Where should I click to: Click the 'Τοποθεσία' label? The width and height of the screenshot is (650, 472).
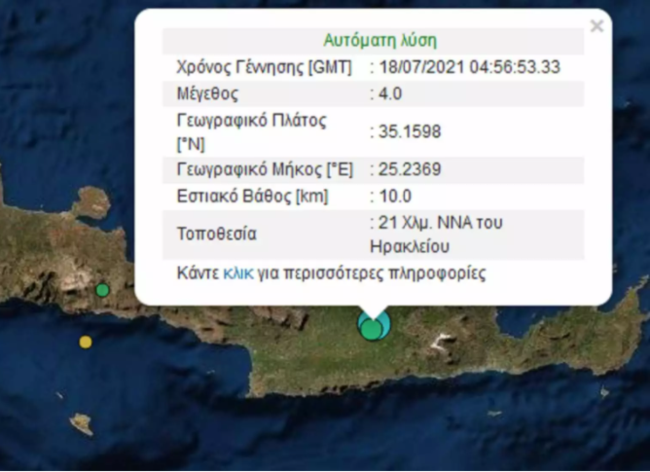217,234
